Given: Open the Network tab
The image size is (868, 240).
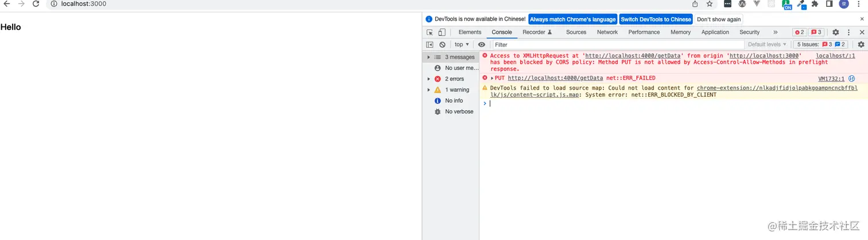Looking at the screenshot, I should [x=607, y=32].
